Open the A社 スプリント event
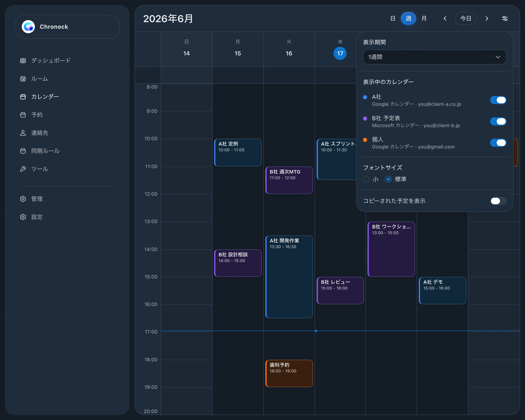 pyautogui.click(x=336, y=159)
